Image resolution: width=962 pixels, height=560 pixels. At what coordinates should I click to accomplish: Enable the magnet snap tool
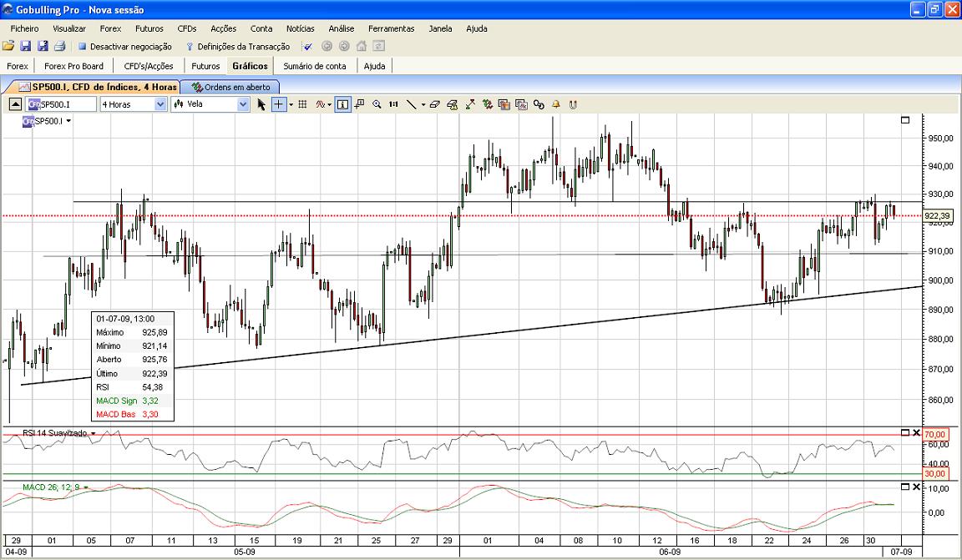coord(573,104)
